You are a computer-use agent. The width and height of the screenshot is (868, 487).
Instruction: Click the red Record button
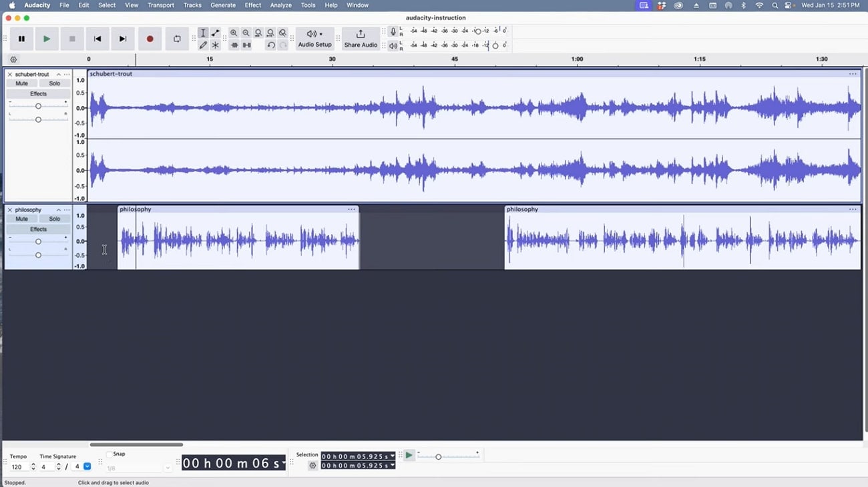click(x=150, y=39)
